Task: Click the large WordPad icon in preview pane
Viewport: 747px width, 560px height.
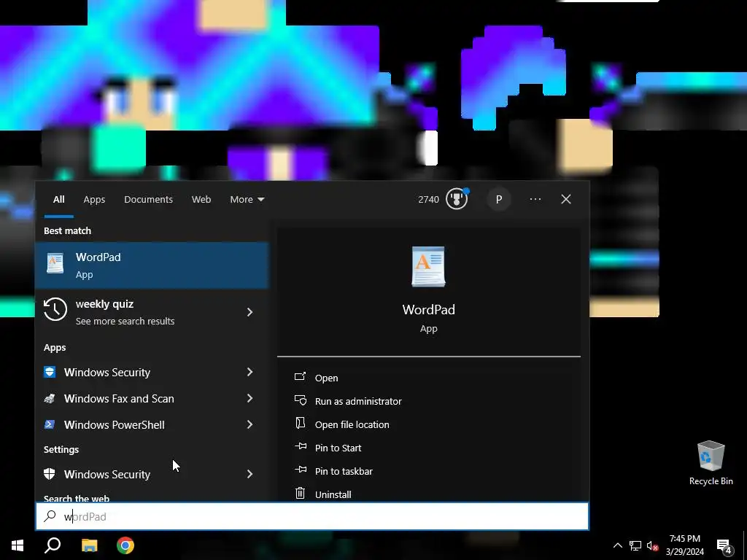Action: (428, 267)
